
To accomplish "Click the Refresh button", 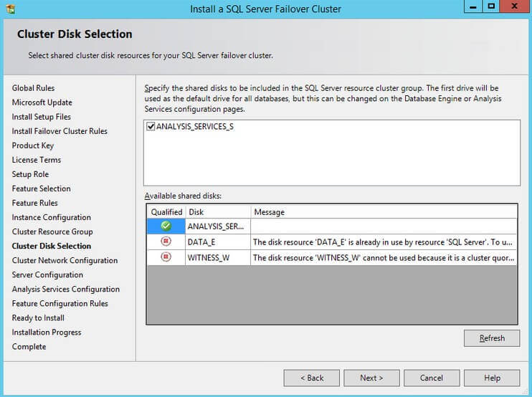I will [492, 338].
